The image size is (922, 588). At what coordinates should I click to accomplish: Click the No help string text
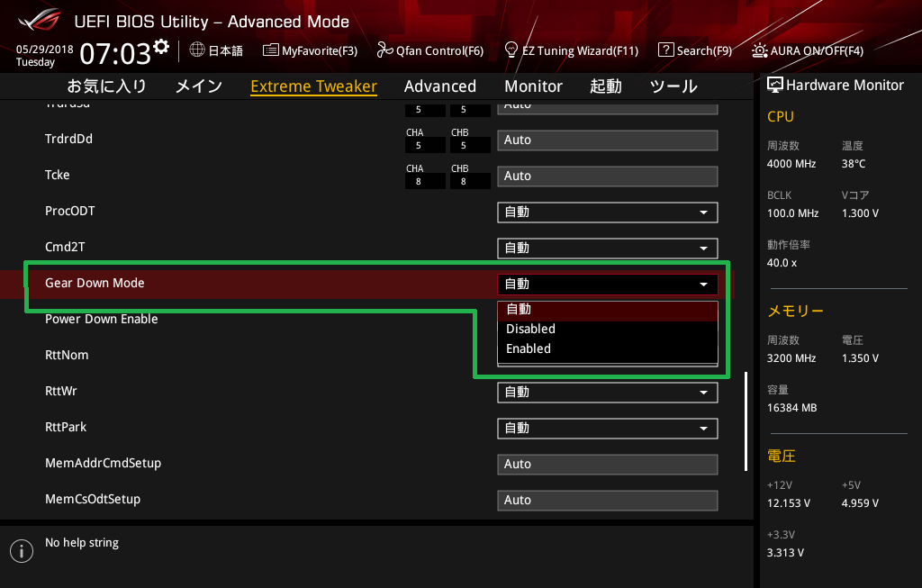coord(82,543)
